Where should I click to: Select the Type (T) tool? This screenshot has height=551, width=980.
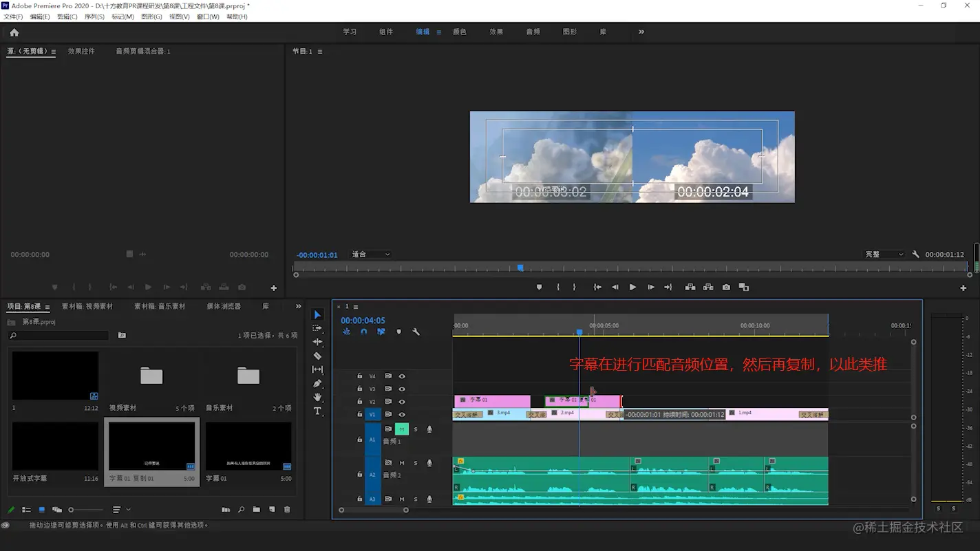[x=317, y=411]
